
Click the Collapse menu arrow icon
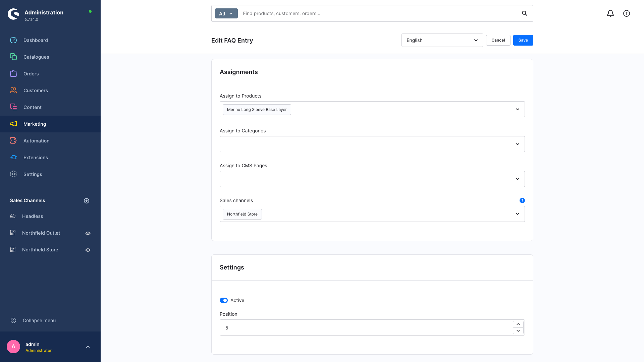coord(13,320)
